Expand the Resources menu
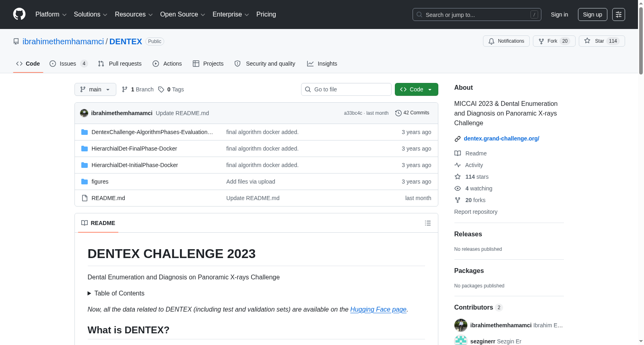644x345 pixels. 134,14
